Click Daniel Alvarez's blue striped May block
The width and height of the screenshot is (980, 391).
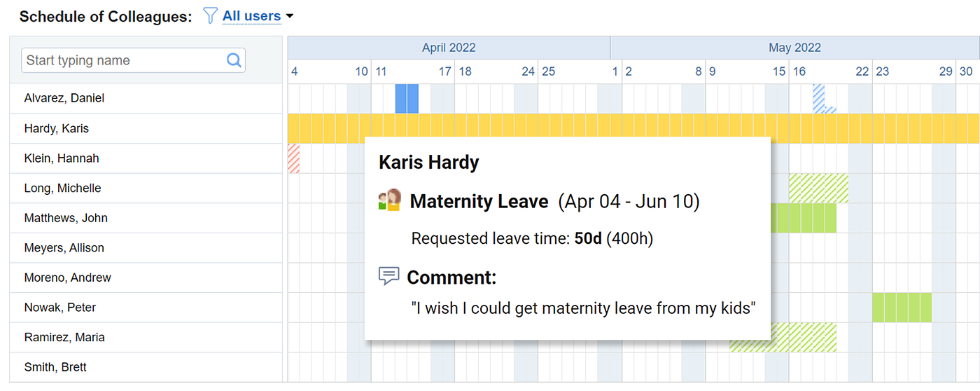pos(819,97)
